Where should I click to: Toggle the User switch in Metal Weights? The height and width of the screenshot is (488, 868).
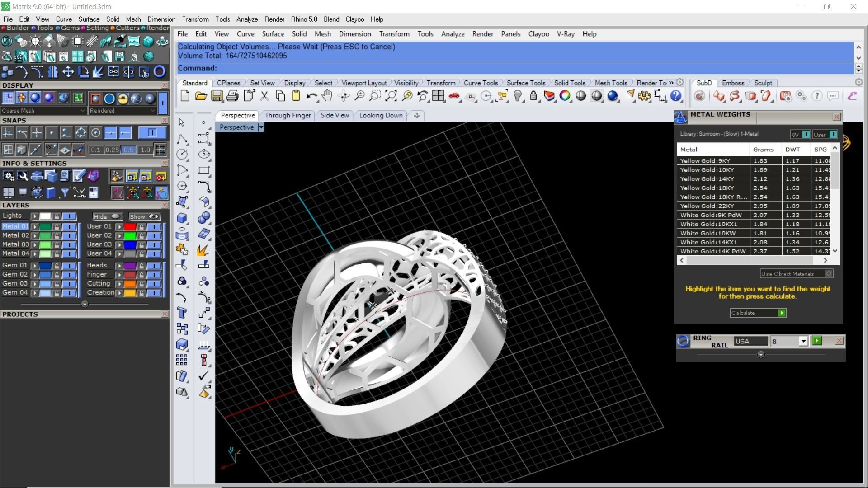pos(825,135)
